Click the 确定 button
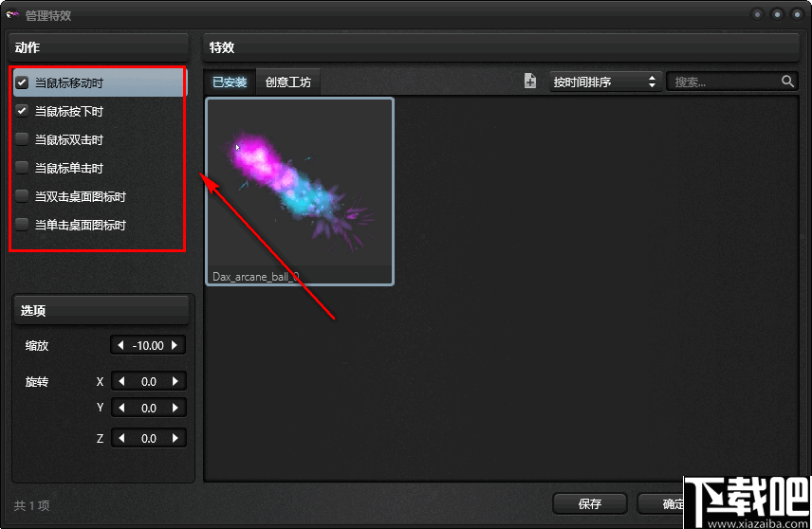This screenshot has width=812, height=529. pos(661,503)
